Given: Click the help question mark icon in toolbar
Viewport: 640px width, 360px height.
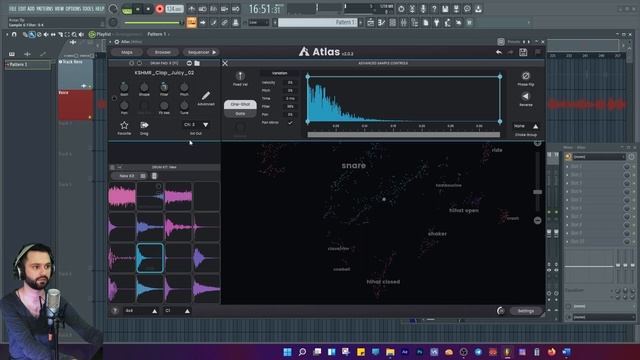Looking at the screenshot, I should 434,9.
